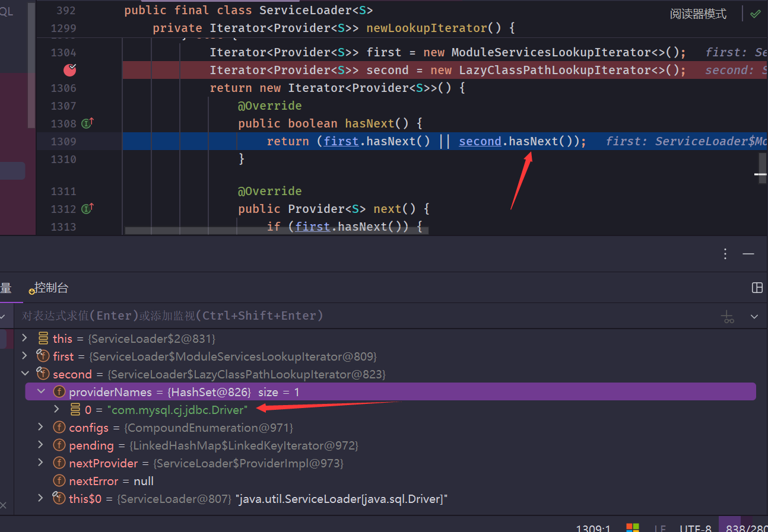Click the green inspection checkmark icon

(755, 14)
